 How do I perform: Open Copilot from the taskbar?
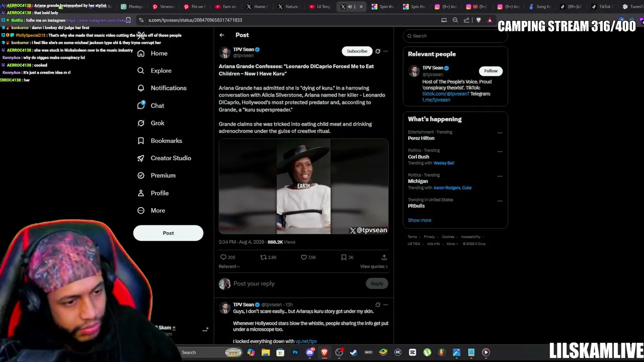[251, 352]
